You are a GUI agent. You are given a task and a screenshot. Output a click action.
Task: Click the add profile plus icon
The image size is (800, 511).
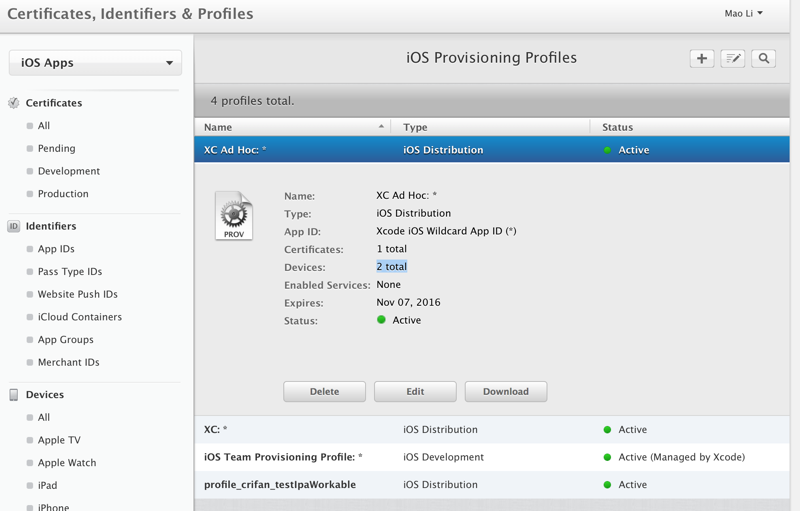point(702,59)
